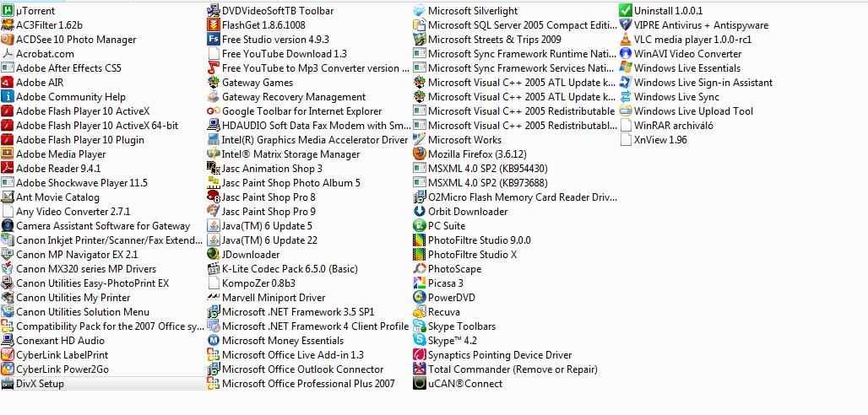This screenshot has width=868, height=415.
Task: Select "Any Video Converter 2.7.1" row
Action: coord(73,212)
